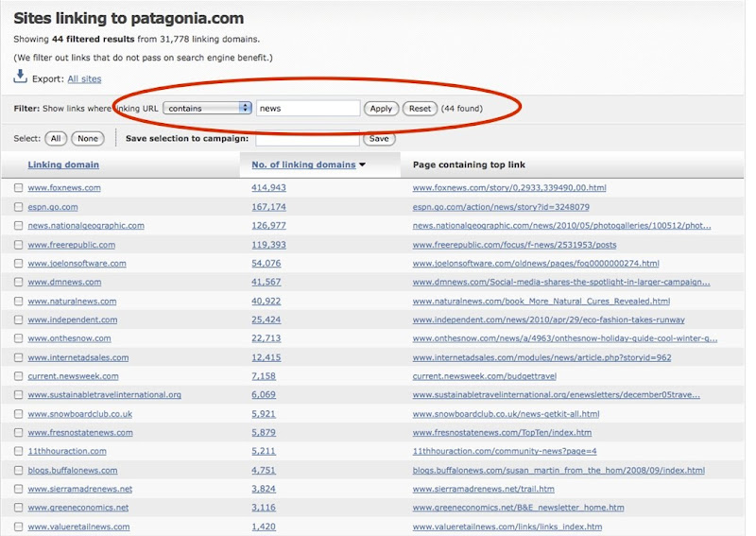Check the www.valueretailnews.com row checkbox
This screenshot has width=756, height=536.
[18, 527]
